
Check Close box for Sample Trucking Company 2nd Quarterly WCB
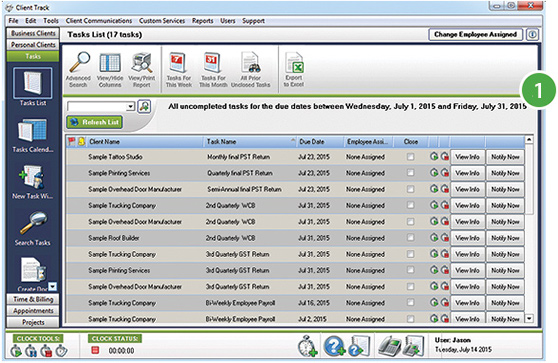(x=410, y=205)
